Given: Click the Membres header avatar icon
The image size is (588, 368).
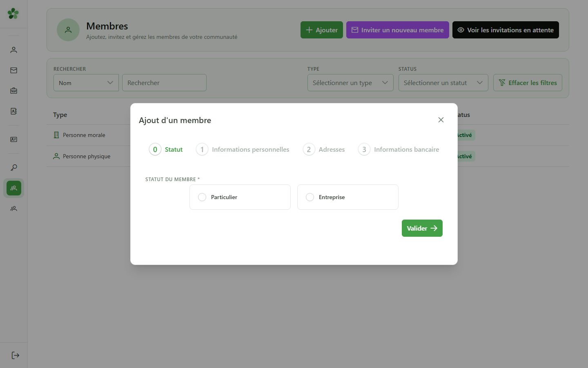Looking at the screenshot, I should point(68,30).
